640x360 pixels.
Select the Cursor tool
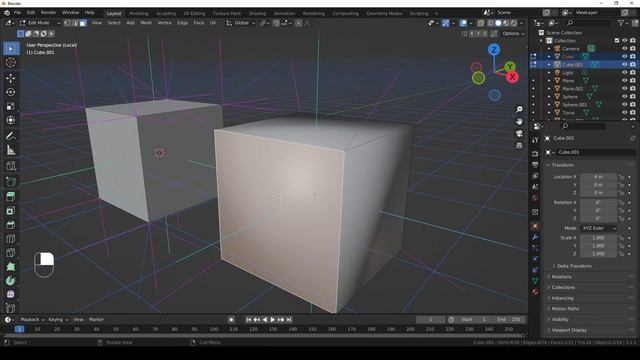tap(11, 62)
